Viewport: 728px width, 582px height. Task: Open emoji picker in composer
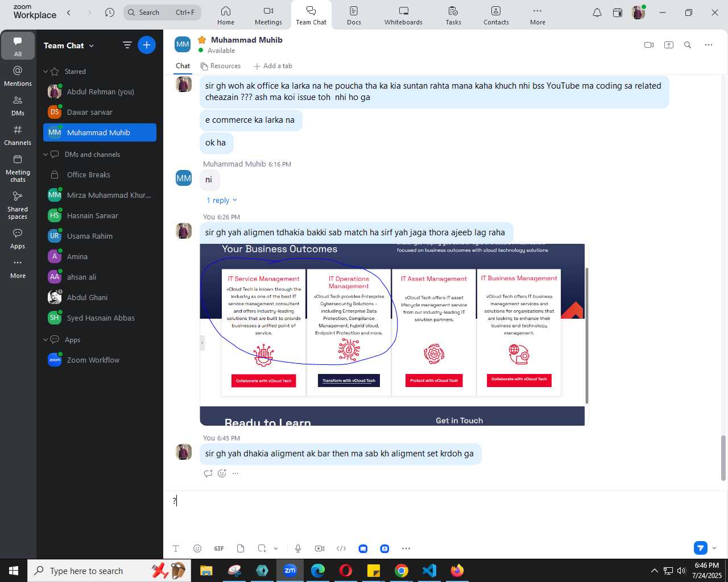[197, 548]
